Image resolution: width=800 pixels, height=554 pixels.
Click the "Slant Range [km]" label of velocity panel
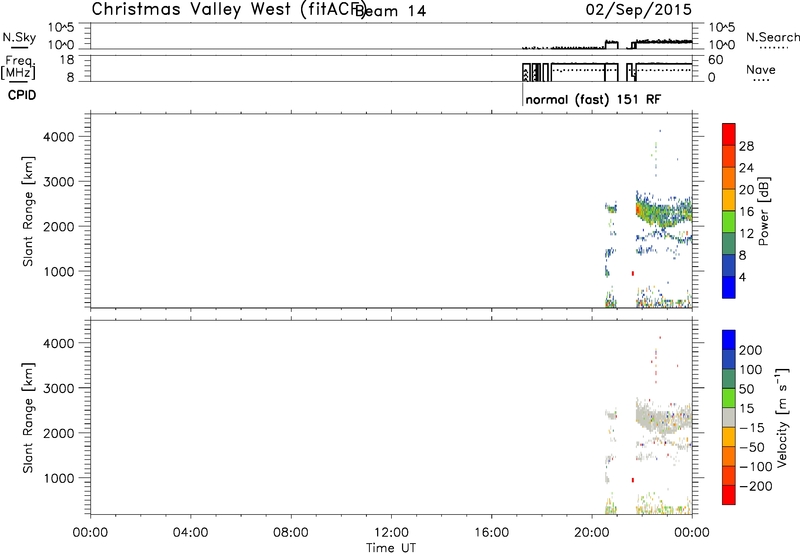(28, 418)
